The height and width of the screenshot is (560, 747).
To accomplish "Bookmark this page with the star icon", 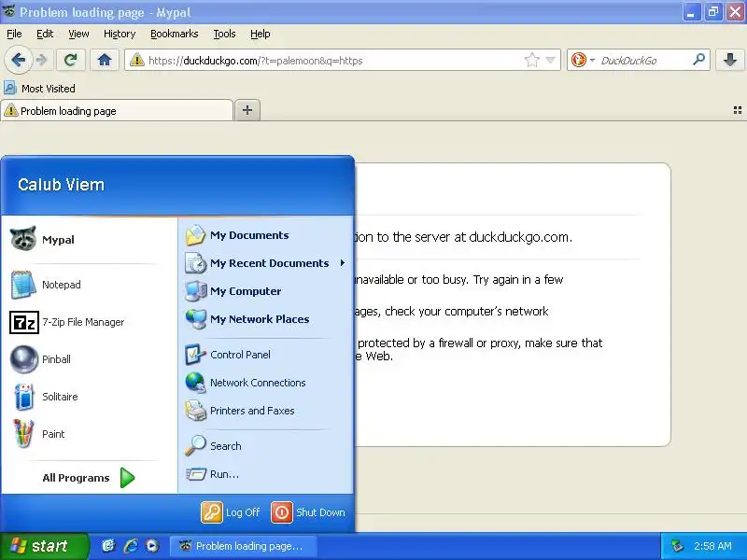I will point(531,60).
